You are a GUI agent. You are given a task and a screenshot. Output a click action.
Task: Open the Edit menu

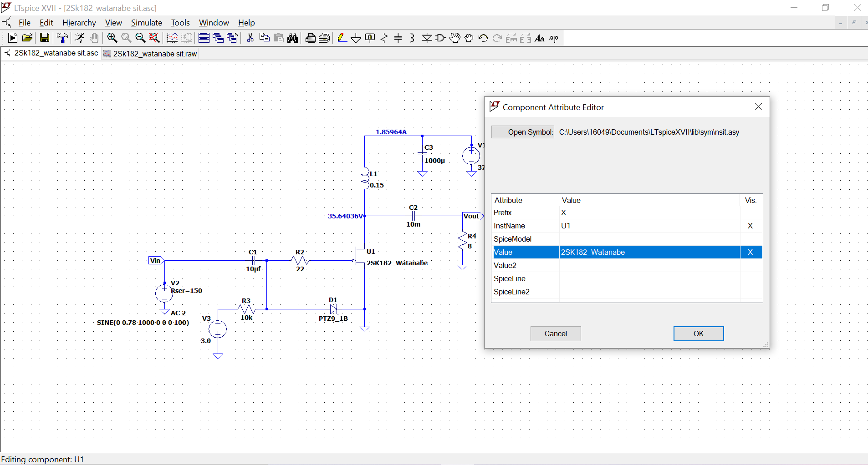46,23
